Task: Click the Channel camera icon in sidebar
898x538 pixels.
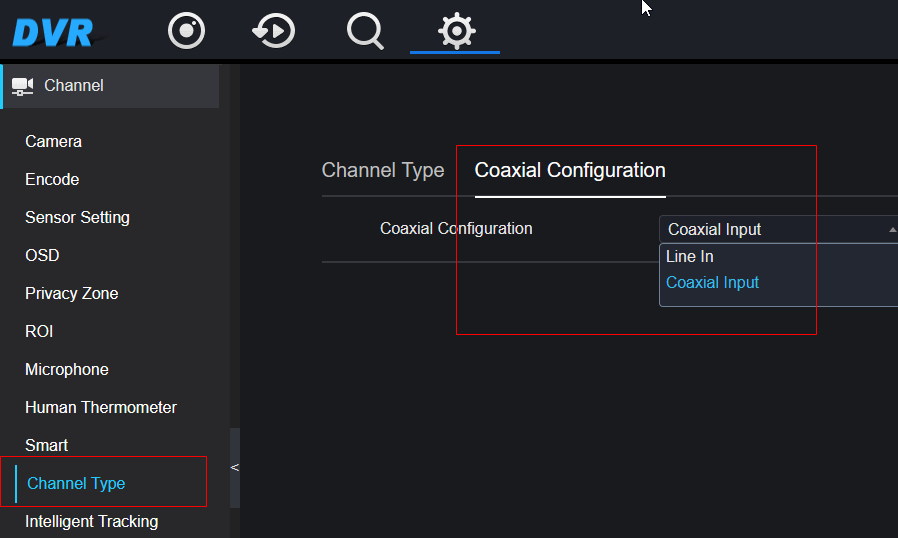Action: [x=22, y=87]
